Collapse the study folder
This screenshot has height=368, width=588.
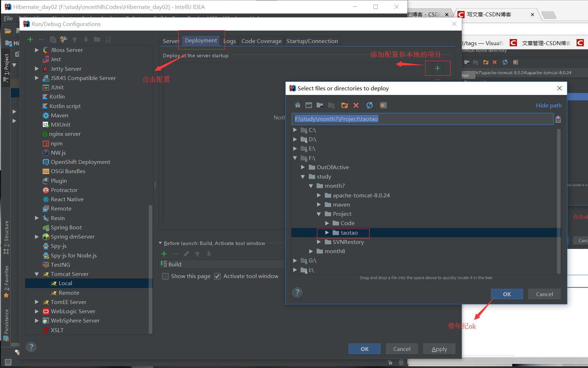click(x=303, y=177)
